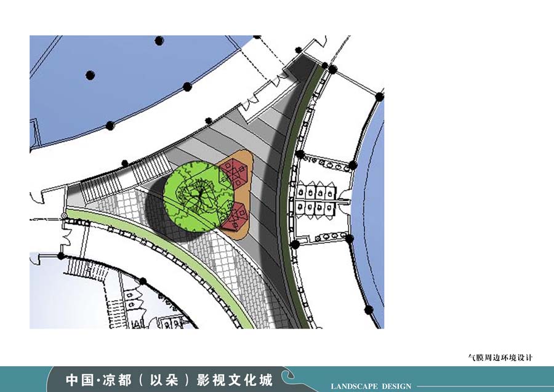Select the green circular tree in the plan
The height and width of the screenshot is (392, 554).
pyautogui.click(x=199, y=196)
